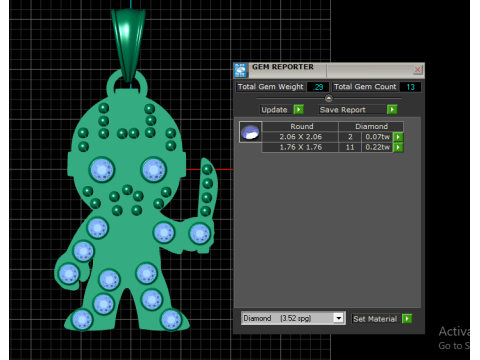Select the right eye gem on pendant
This screenshot has width=480, height=360.
coord(153,170)
